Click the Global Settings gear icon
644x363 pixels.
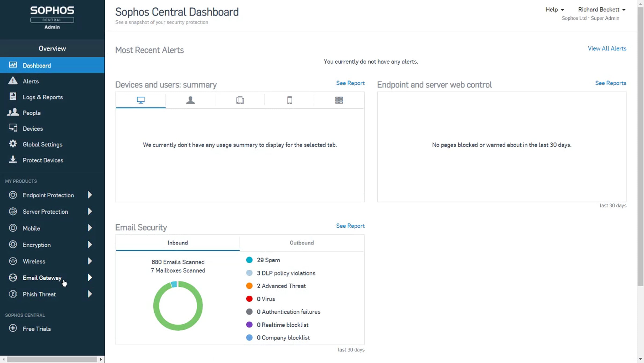(13, 144)
